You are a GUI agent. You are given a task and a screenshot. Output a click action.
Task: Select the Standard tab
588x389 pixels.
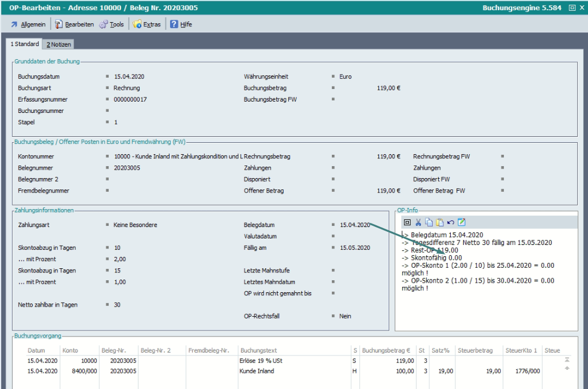click(24, 44)
